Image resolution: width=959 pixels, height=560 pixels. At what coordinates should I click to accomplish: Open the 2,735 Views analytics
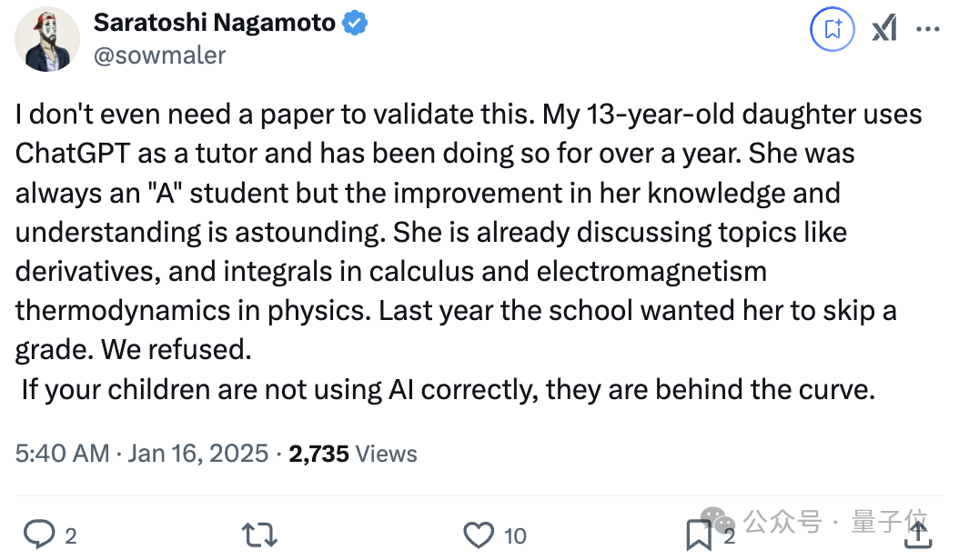(353, 454)
